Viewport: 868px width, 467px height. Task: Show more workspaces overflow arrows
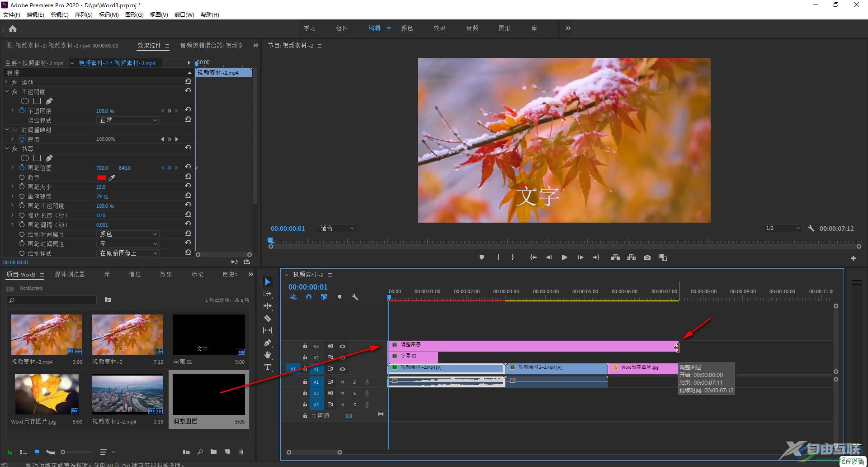click(x=568, y=28)
